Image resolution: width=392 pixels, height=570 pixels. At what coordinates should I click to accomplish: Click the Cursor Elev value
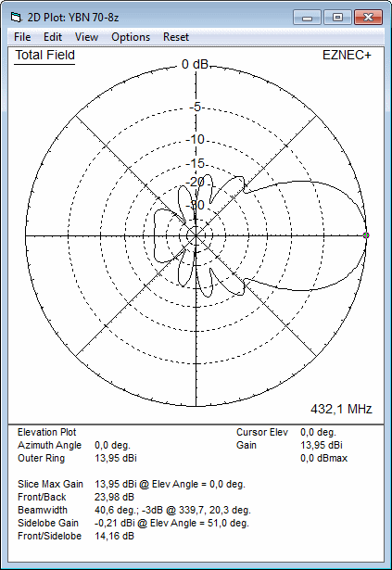tap(318, 432)
